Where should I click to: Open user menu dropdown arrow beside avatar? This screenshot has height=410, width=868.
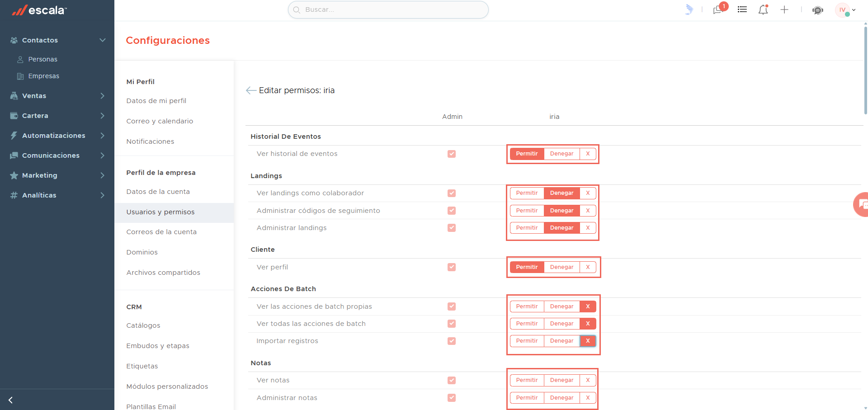point(854,10)
